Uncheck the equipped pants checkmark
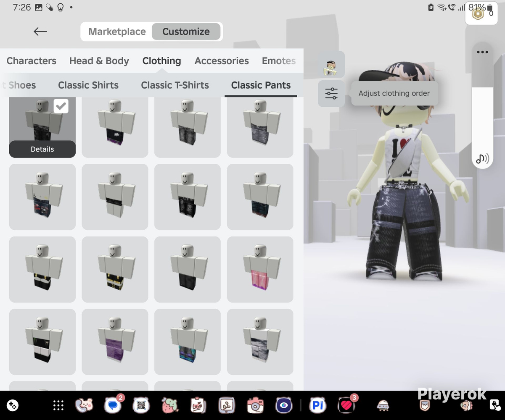This screenshot has width=505, height=420. (61, 106)
